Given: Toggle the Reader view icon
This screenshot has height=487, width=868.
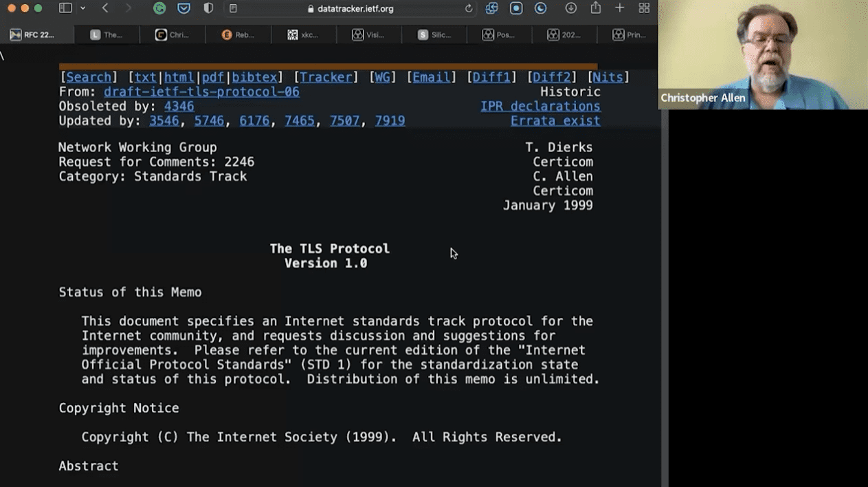Looking at the screenshot, I should point(233,9).
